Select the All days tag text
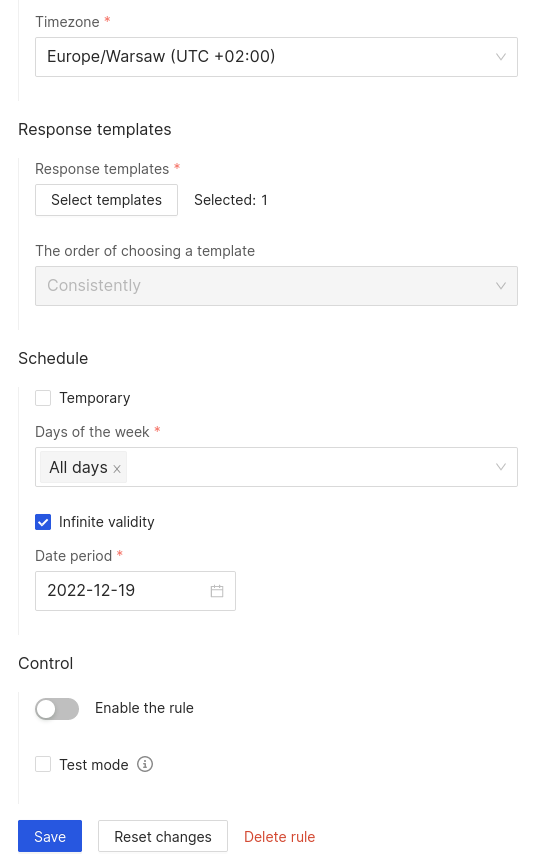 point(78,468)
